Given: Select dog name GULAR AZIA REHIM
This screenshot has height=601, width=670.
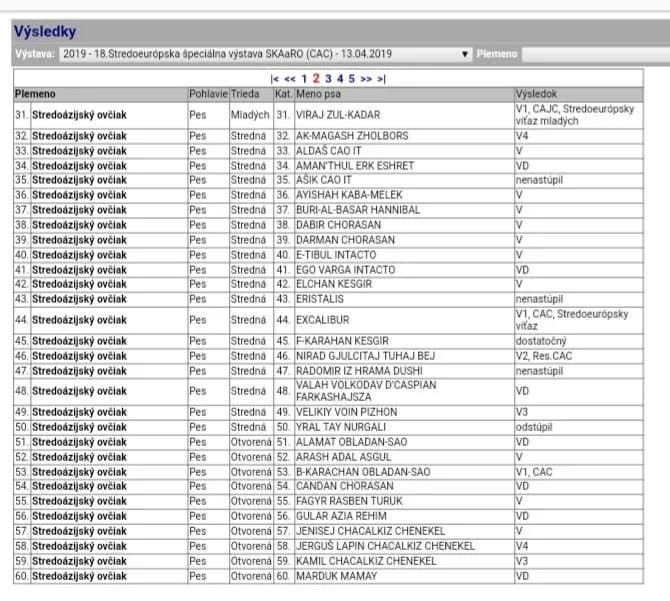Looking at the screenshot, I should coord(341,516).
